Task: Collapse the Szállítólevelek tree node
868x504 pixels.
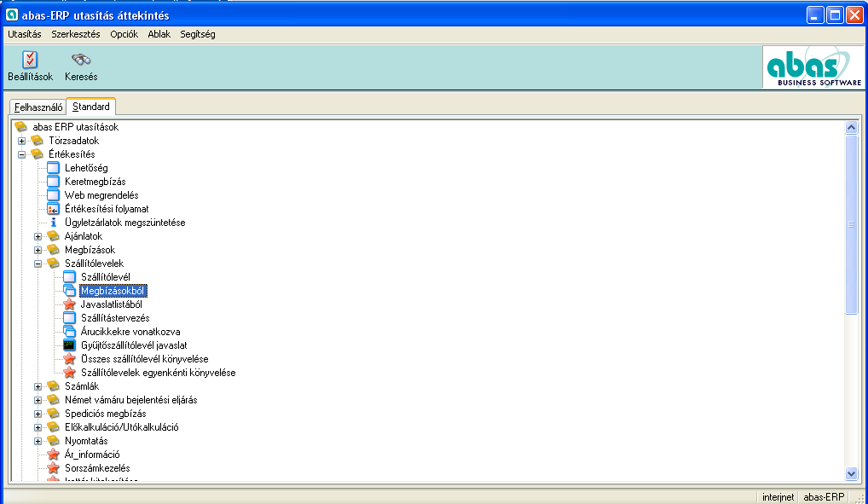Action: [38, 264]
